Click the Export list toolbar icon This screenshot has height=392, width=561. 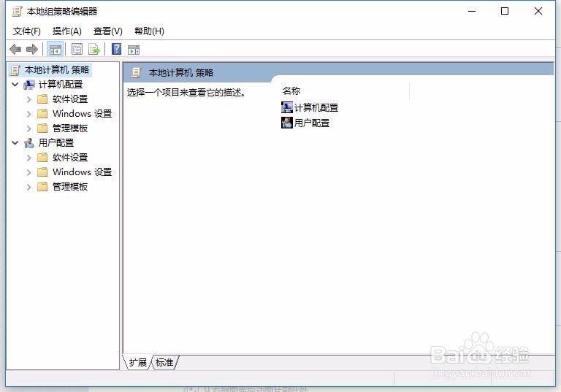click(x=94, y=49)
